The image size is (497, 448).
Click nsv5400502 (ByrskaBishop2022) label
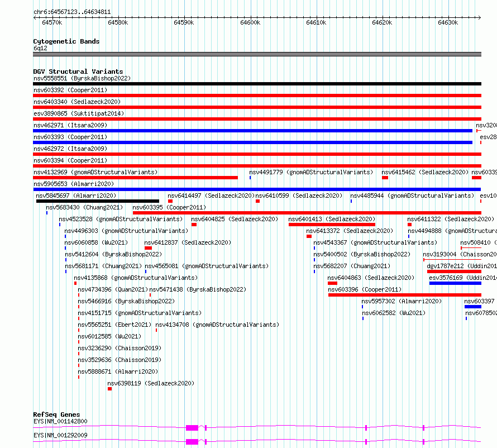[362, 254]
